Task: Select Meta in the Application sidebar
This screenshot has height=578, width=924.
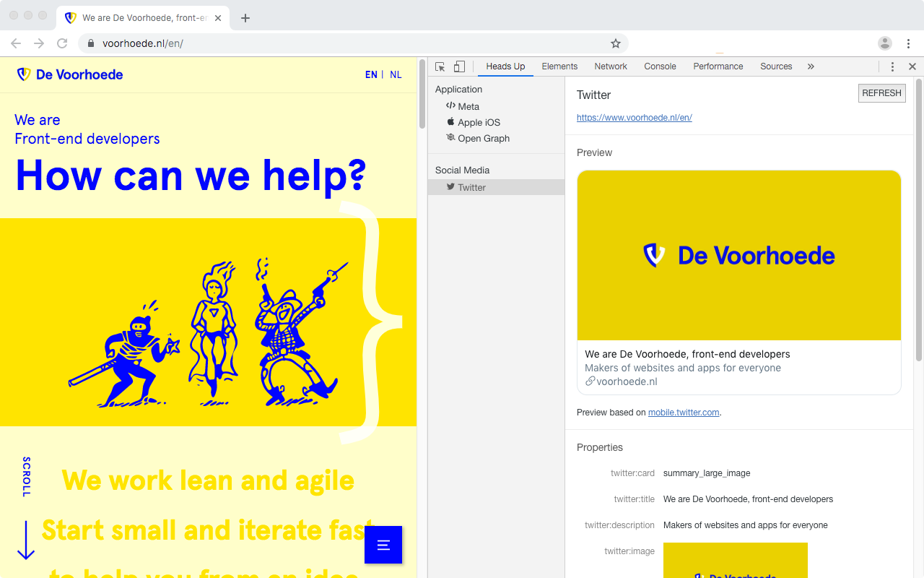Action: pyautogui.click(x=496, y=106)
